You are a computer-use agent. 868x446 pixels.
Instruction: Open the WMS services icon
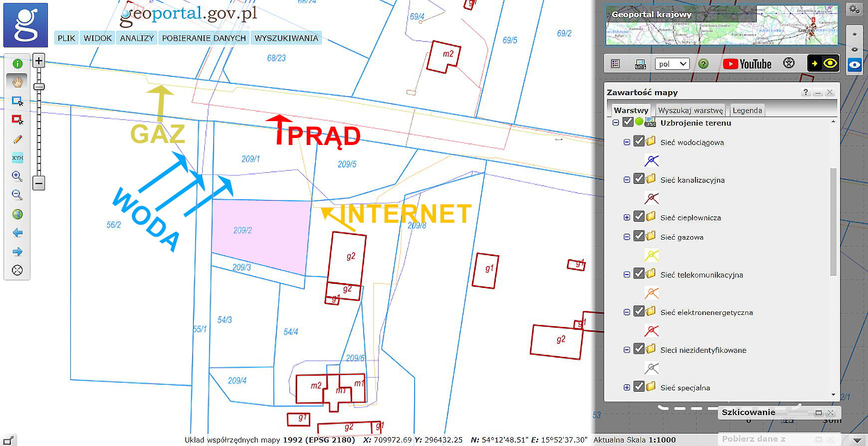641,64
